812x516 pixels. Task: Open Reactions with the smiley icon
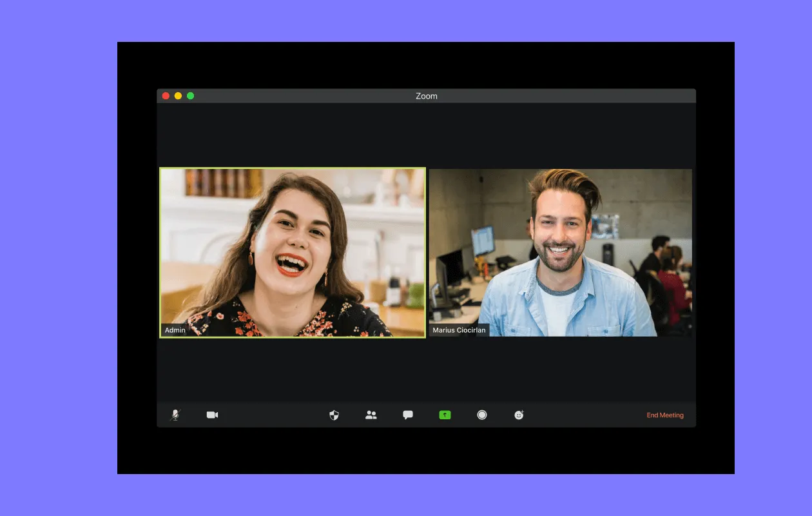pyautogui.click(x=519, y=415)
